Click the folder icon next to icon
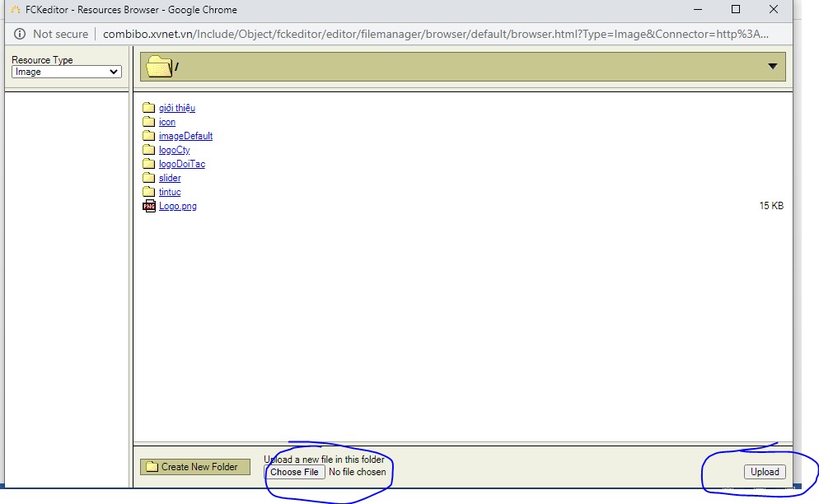Screen dimensions: 819x504 148,122
